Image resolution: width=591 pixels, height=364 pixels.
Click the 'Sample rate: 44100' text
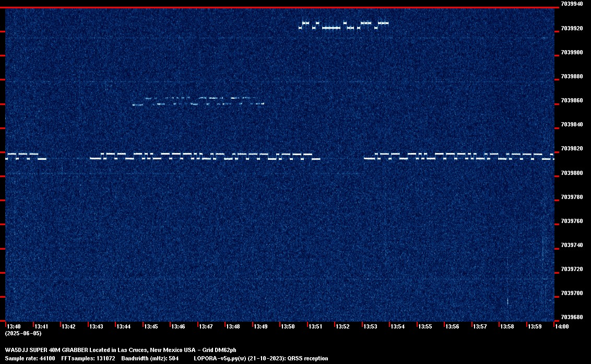click(x=30, y=358)
